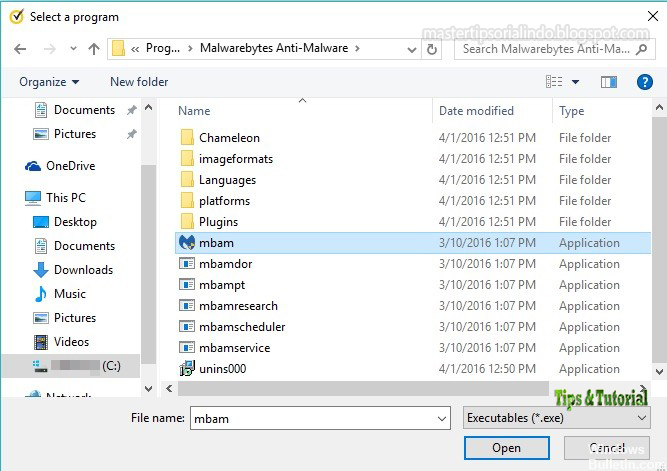Open Downloads folder in sidebar

73,270
